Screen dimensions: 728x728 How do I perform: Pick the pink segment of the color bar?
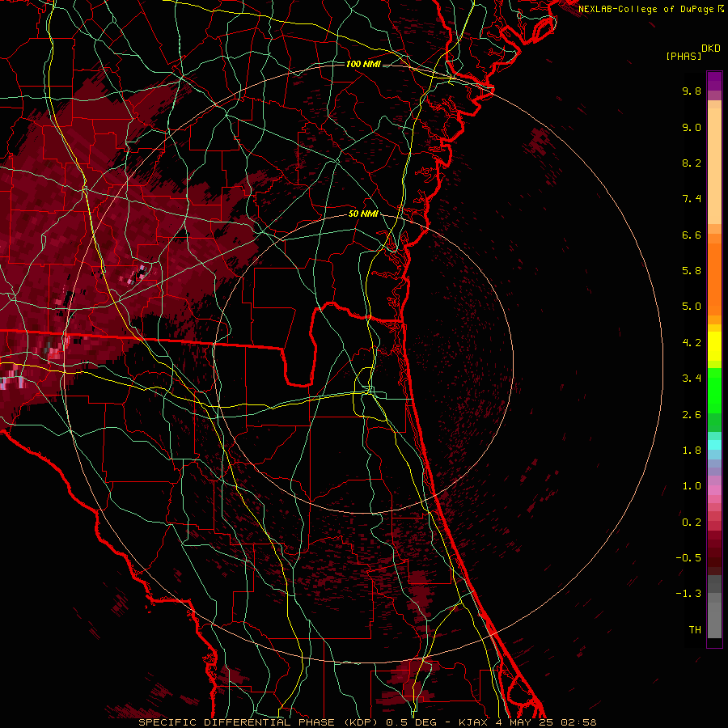(x=714, y=490)
